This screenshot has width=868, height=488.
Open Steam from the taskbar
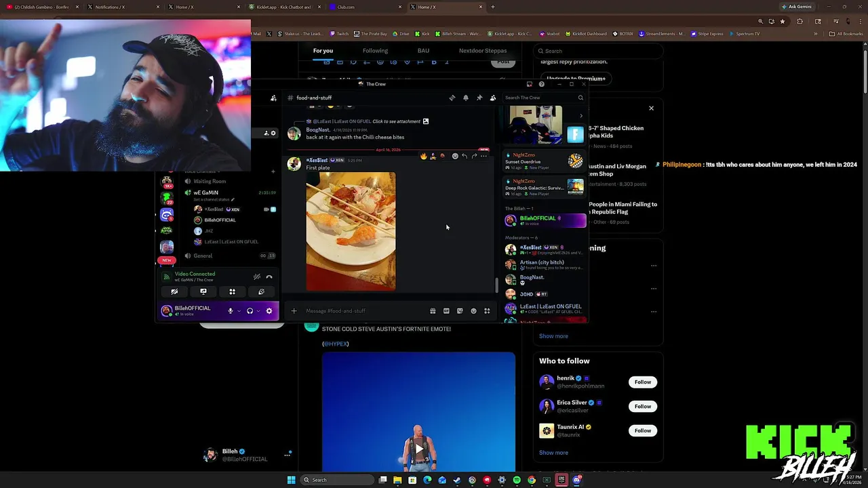coord(457,480)
